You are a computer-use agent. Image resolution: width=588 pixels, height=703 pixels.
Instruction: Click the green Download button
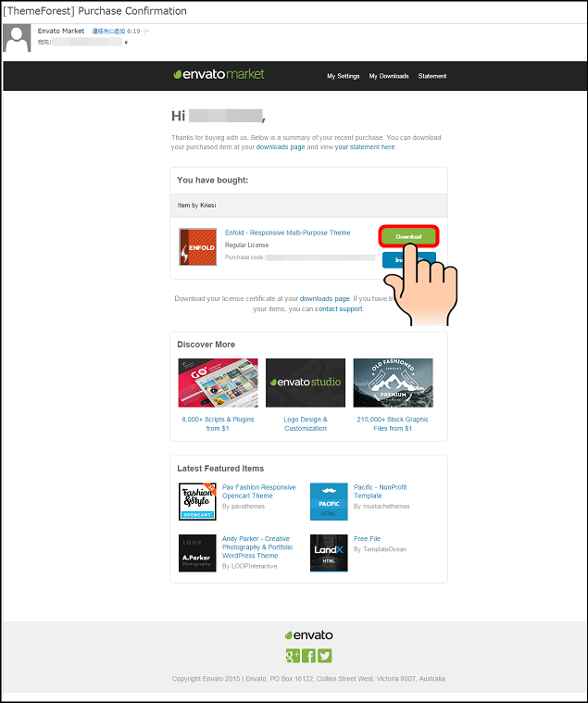[408, 236]
